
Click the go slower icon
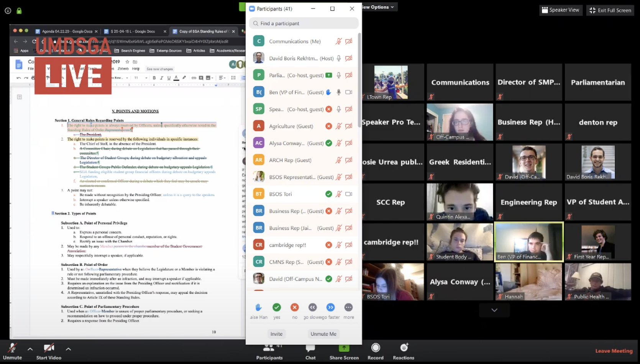click(x=312, y=307)
